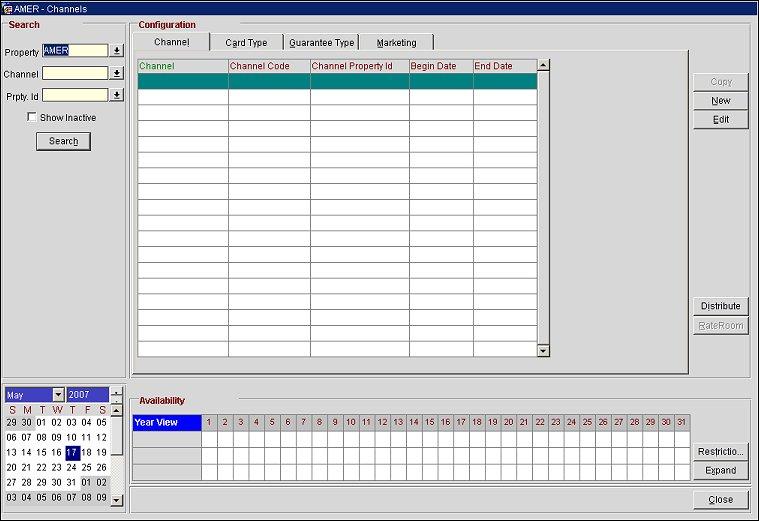Viewport: 759px width, 521px height.
Task: Click the Channel Code column header
Action: coord(268,66)
